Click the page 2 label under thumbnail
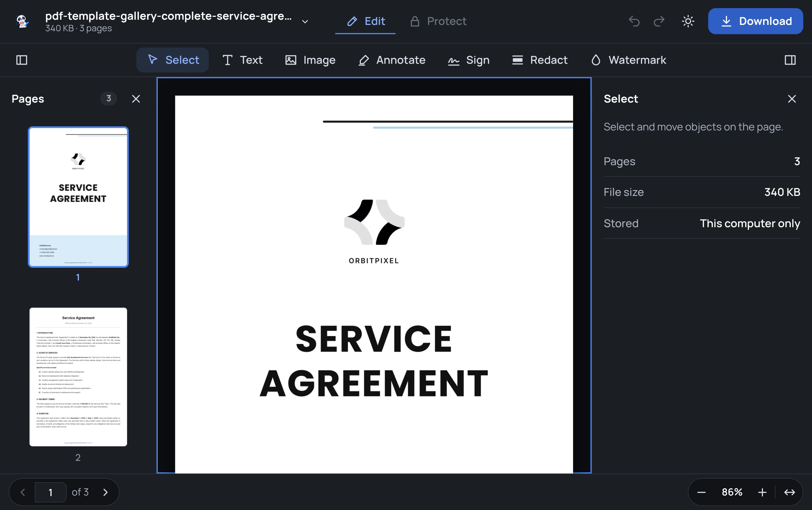The width and height of the screenshot is (812, 510). point(78,458)
